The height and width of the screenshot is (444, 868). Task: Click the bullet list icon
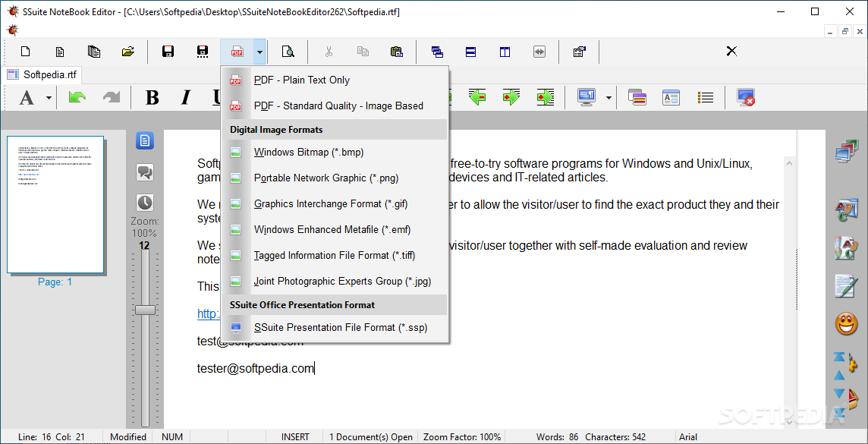click(x=706, y=98)
